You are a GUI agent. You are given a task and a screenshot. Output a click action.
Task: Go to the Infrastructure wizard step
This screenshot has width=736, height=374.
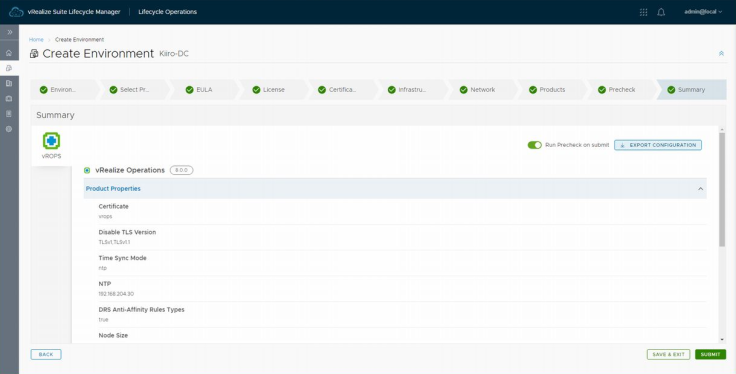412,90
